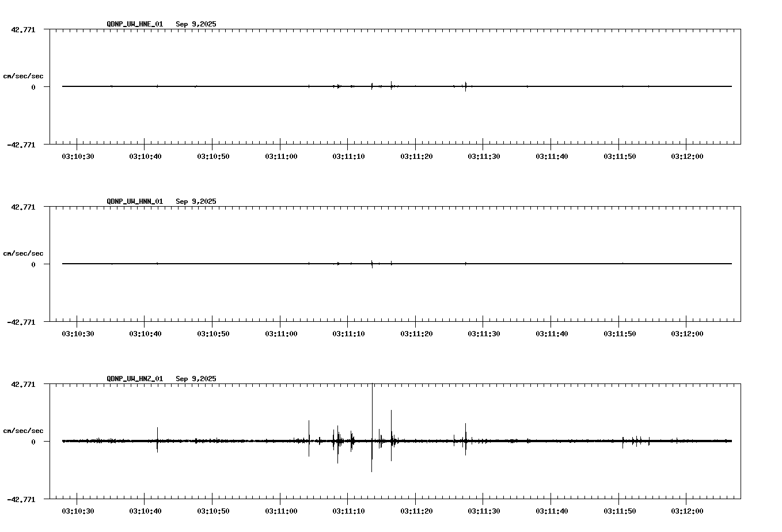Click the -42.771 label below the HNZ trace

coord(22,500)
